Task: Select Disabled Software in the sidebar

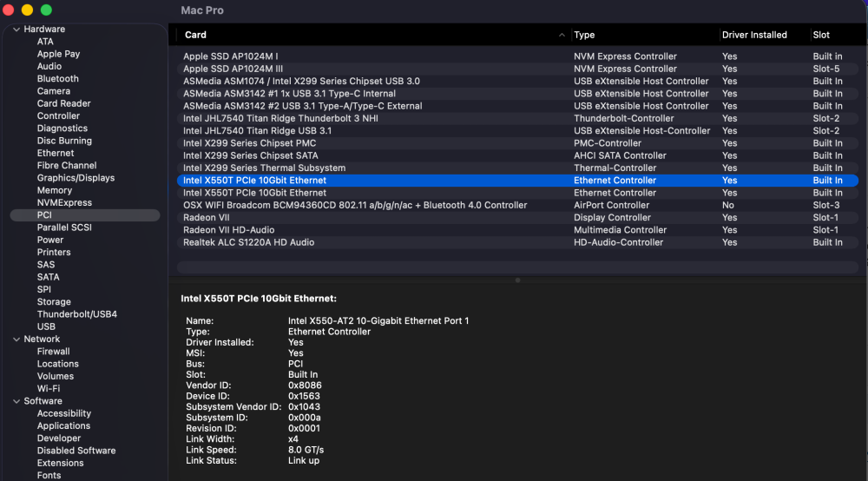Action: point(76,451)
